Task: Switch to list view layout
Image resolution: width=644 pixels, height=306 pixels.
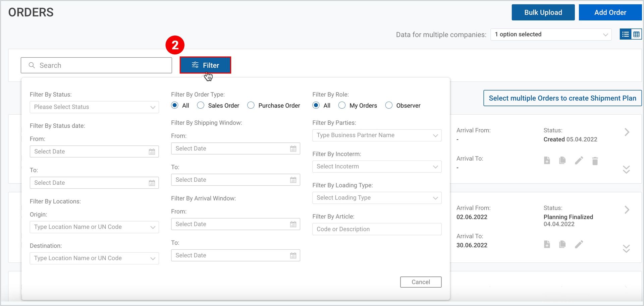Action: coord(625,35)
